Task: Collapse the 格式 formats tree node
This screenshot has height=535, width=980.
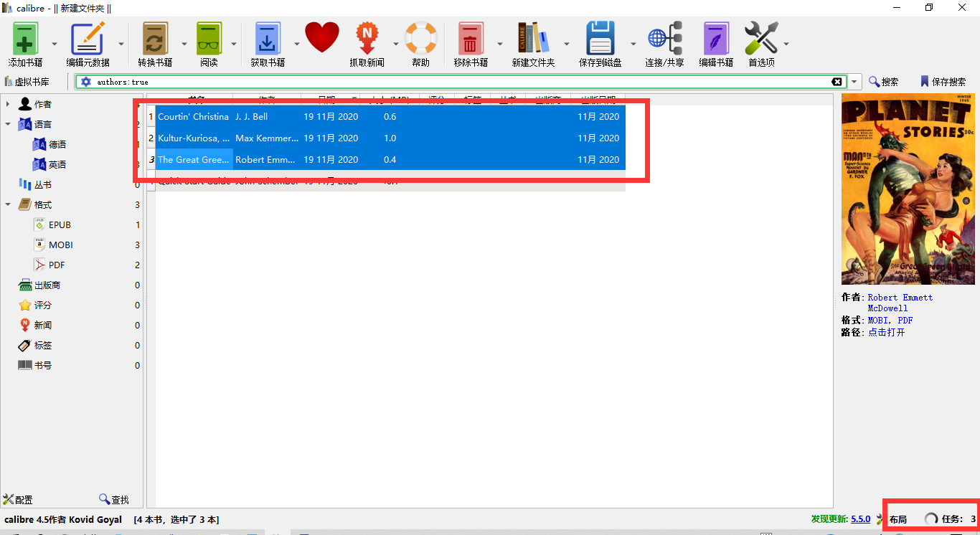Action: pyautogui.click(x=8, y=205)
